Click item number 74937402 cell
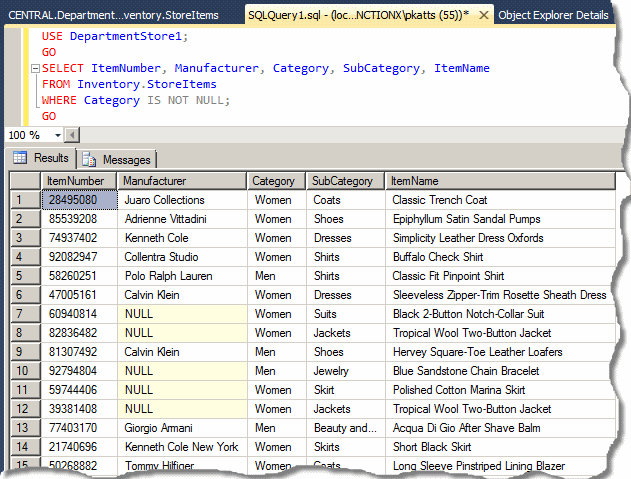The height and width of the screenshot is (479, 631). click(80, 237)
